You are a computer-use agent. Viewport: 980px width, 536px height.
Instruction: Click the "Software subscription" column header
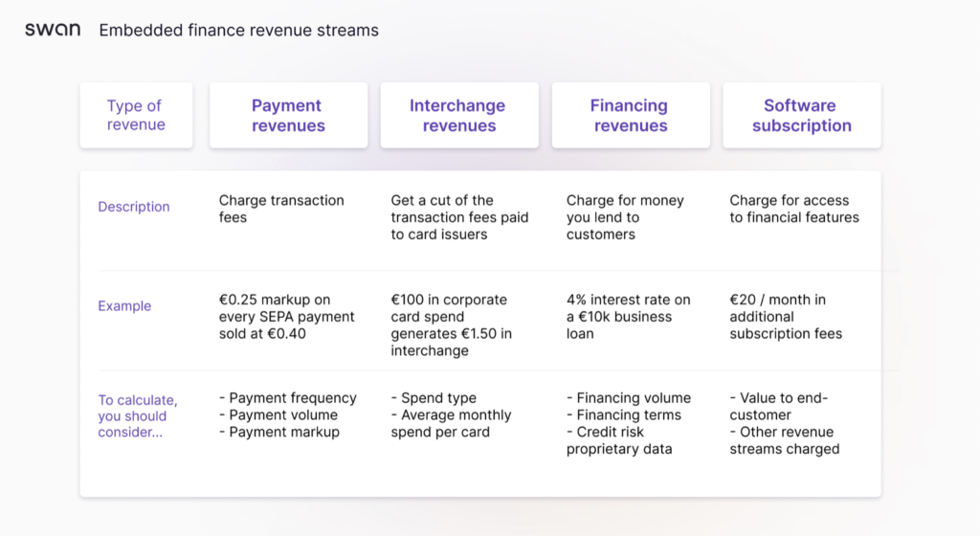click(x=801, y=115)
